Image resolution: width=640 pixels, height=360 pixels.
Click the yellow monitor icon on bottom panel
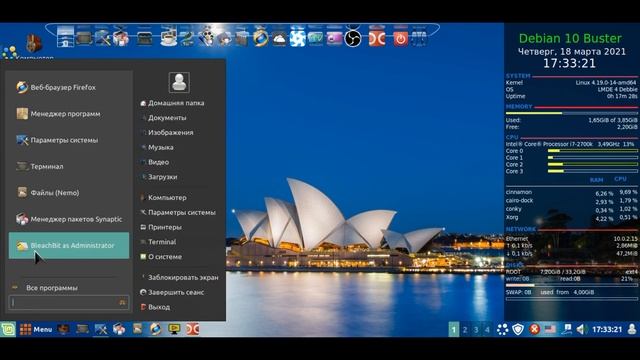click(174, 329)
